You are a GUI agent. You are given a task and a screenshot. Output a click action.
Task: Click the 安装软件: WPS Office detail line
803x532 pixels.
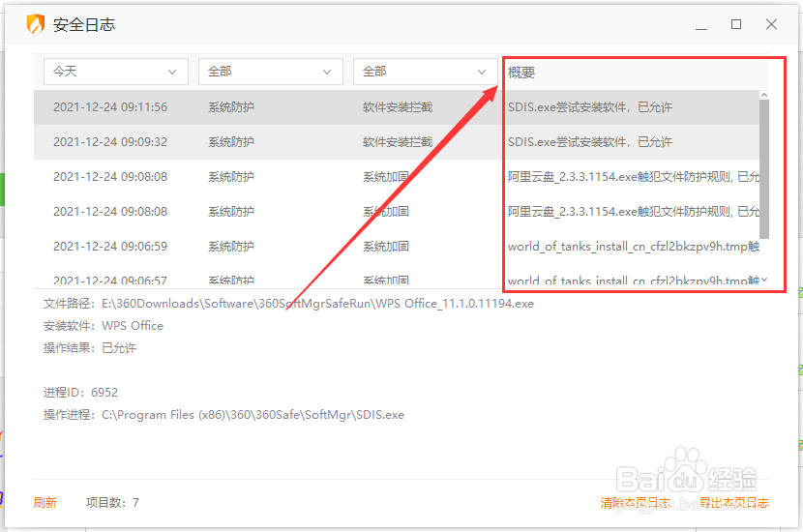point(103,326)
